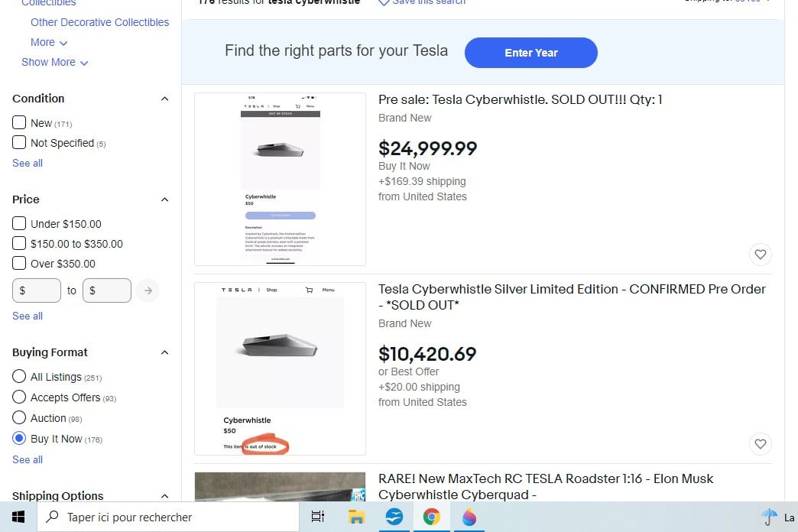Open Other Decorative Collectibles category
This screenshot has height=532, width=798.
point(99,22)
